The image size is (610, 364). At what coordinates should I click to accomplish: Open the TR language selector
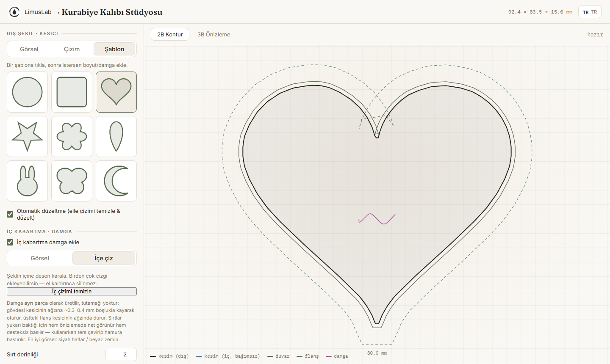590,12
